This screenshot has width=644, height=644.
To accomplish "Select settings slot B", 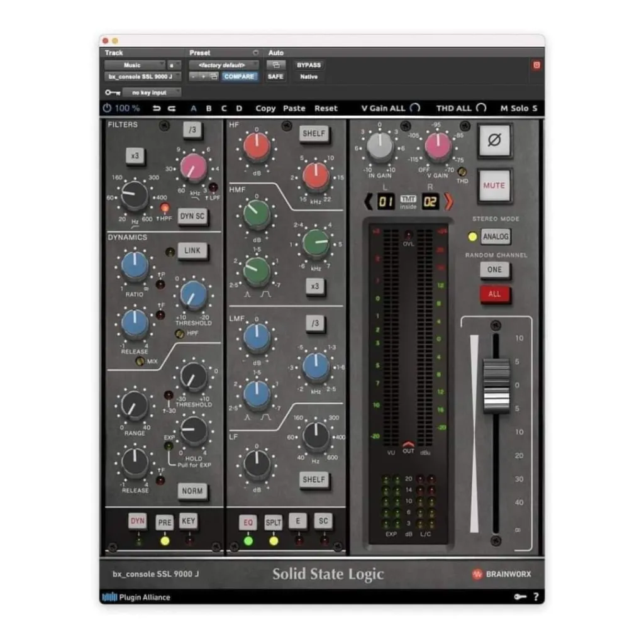I will pos(209,108).
